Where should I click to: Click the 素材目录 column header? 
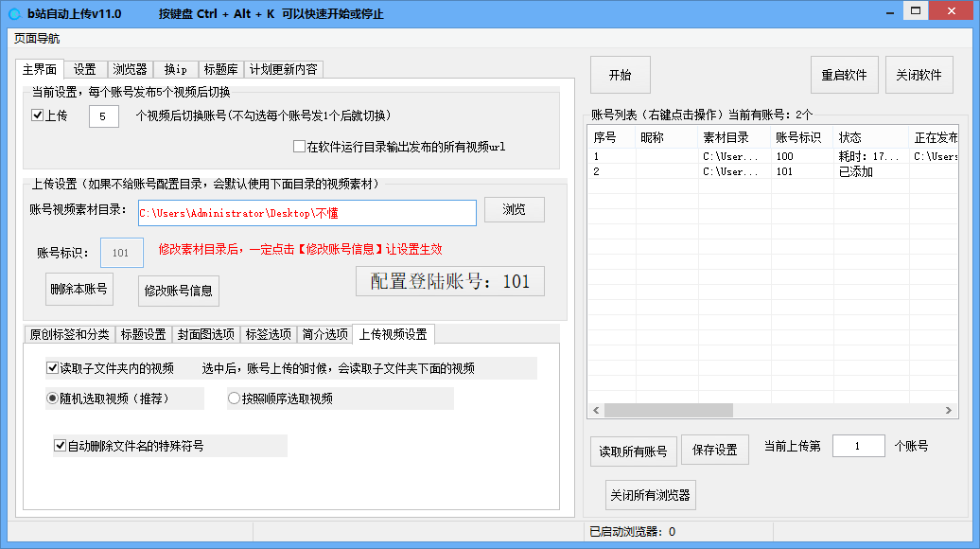pyautogui.click(x=734, y=137)
